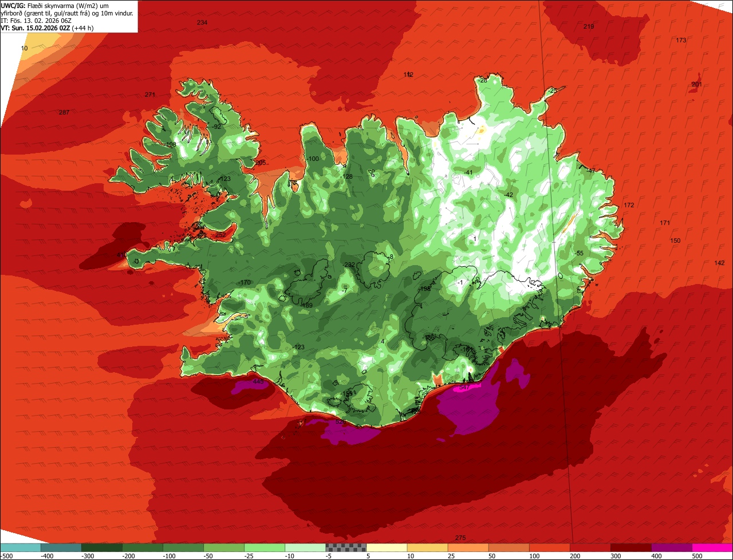
Task: Click the '-123' value in southwest Iceland
Action: coord(298,348)
